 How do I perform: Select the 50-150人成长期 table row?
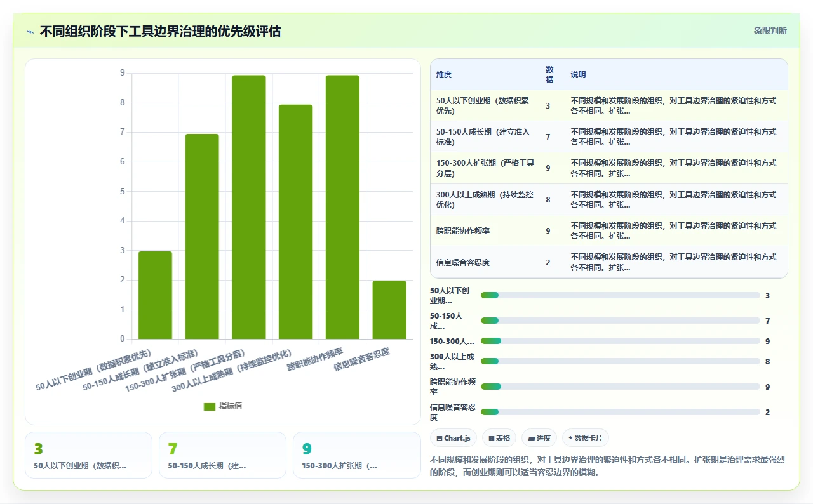(x=608, y=136)
